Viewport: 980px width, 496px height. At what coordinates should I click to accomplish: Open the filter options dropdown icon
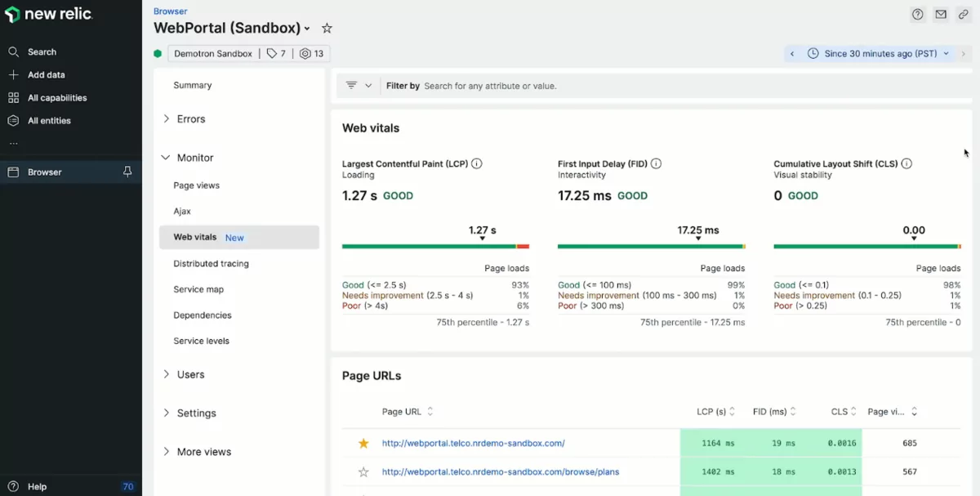point(359,85)
